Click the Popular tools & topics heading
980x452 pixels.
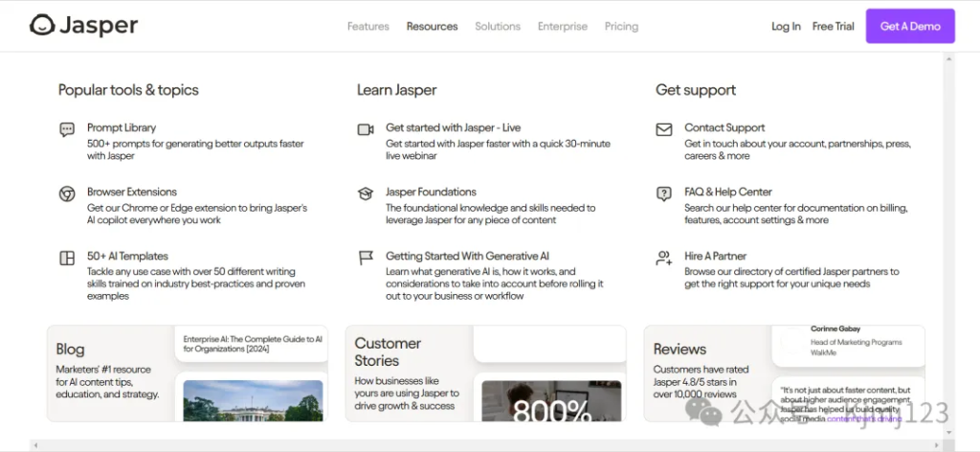[128, 90]
